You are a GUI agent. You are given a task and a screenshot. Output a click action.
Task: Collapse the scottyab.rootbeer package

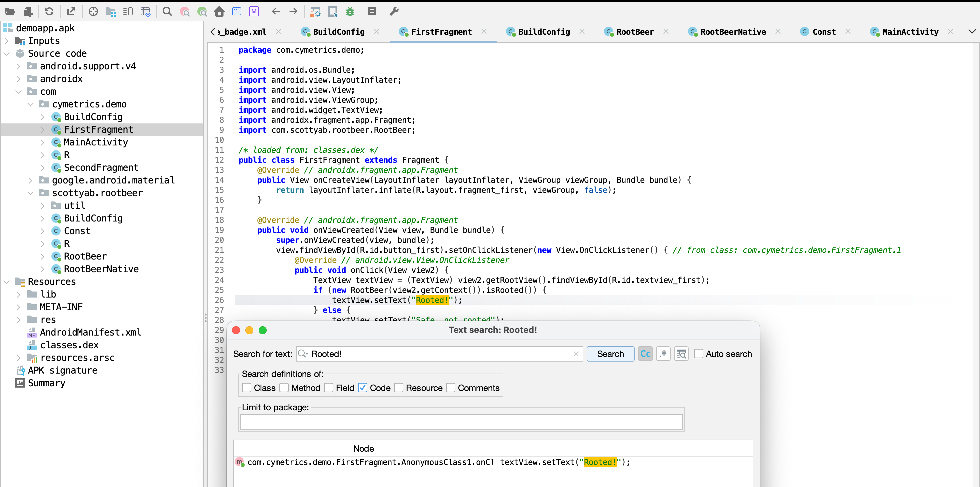click(x=31, y=193)
